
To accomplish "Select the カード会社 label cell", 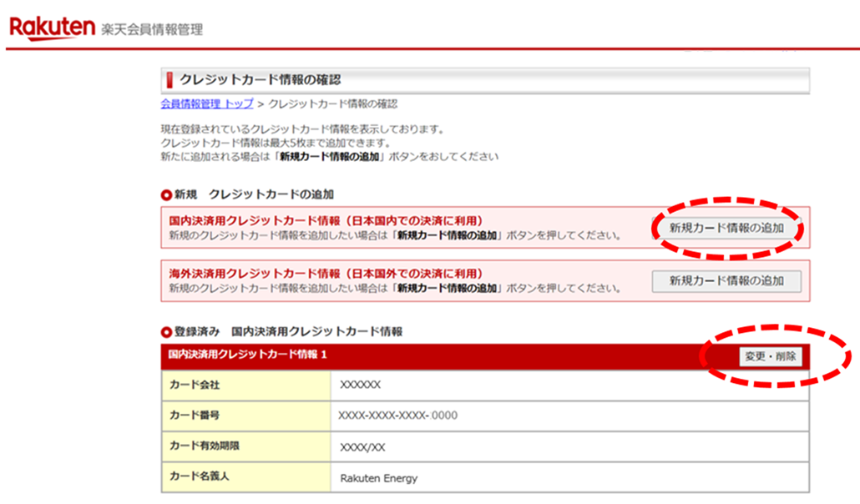I will coord(245,385).
